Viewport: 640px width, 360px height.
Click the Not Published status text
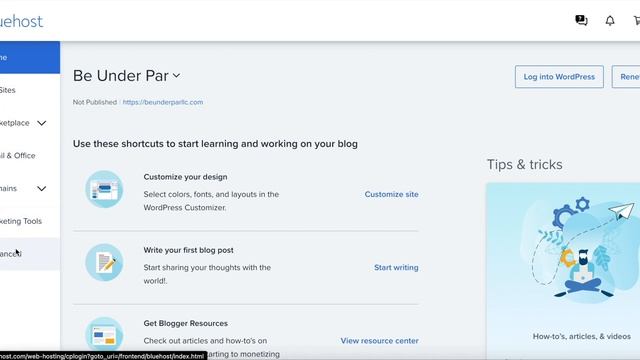tap(95, 102)
